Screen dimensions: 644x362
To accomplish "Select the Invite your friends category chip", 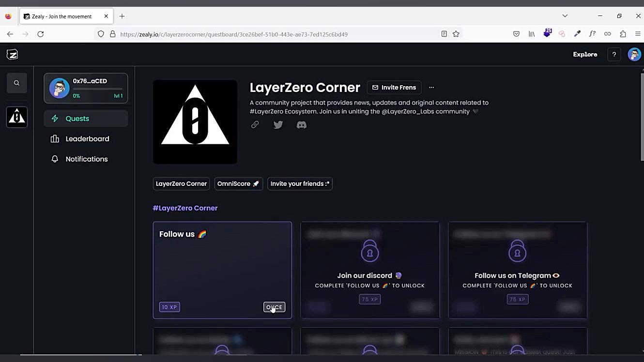I will (x=300, y=184).
